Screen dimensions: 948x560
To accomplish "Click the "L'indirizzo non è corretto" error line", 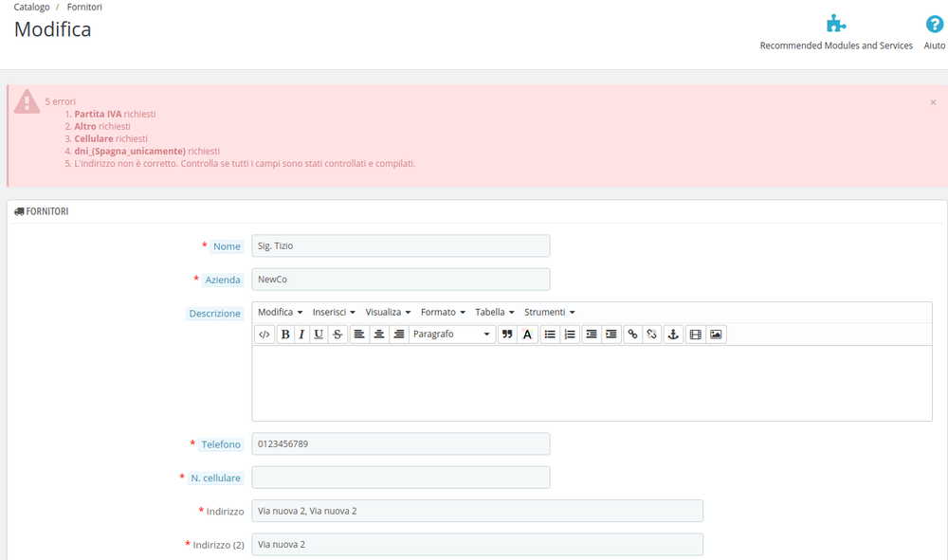I will [245, 164].
